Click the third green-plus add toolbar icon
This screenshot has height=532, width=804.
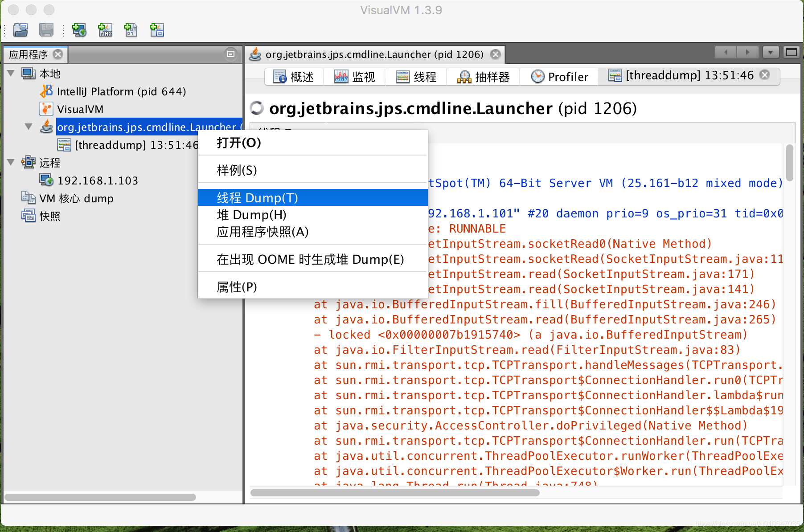131,30
